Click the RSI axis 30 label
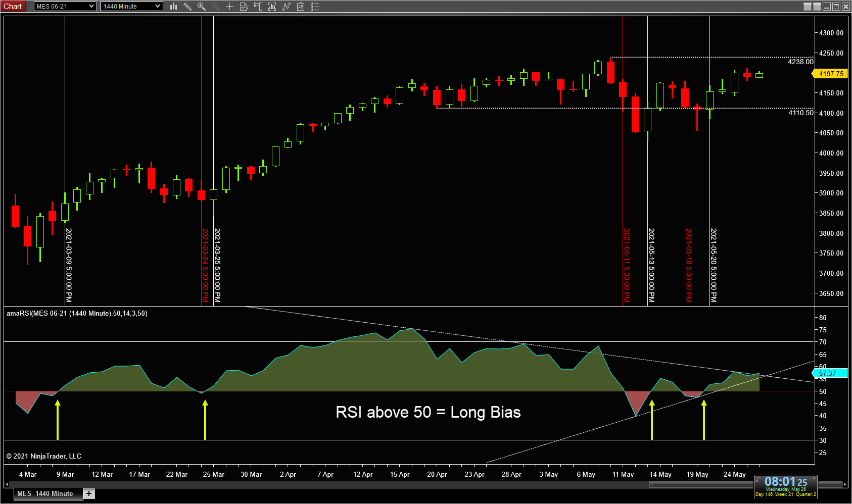 point(823,440)
